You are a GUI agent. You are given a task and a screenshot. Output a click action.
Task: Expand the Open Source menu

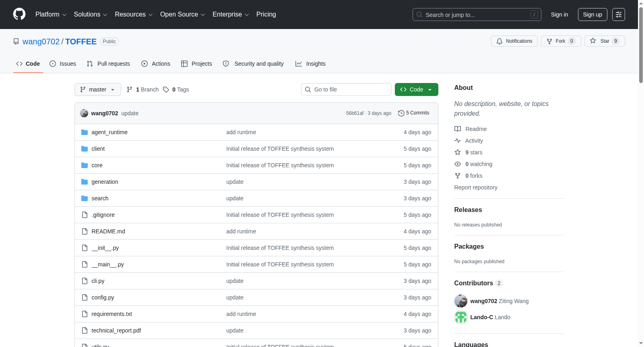click(x=183, y=14)
